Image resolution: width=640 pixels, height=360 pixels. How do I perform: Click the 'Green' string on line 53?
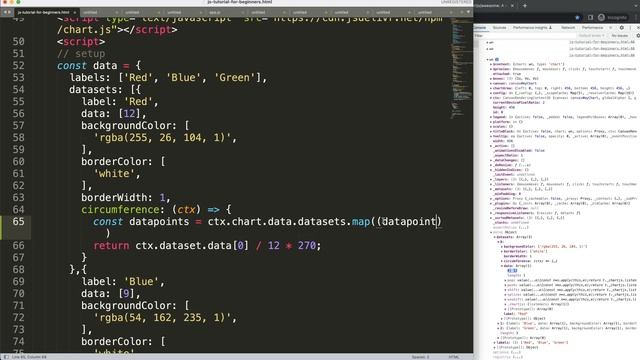coord(234,78)
